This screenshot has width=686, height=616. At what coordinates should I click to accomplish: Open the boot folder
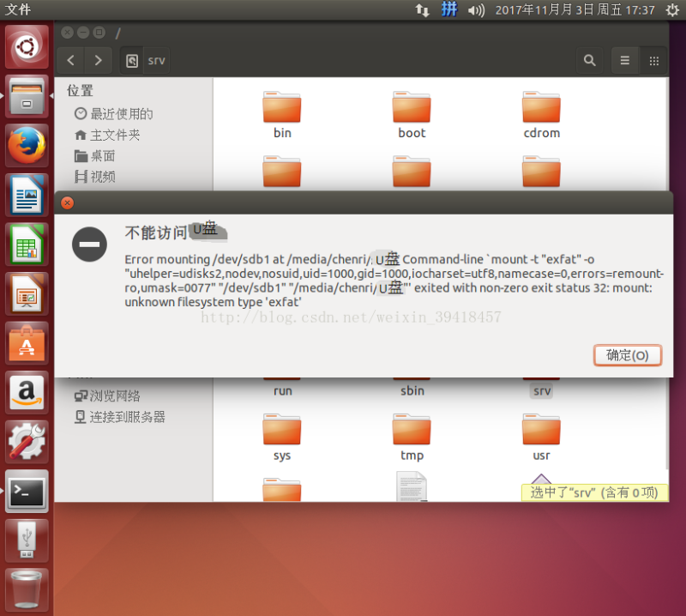click(412, 115)
